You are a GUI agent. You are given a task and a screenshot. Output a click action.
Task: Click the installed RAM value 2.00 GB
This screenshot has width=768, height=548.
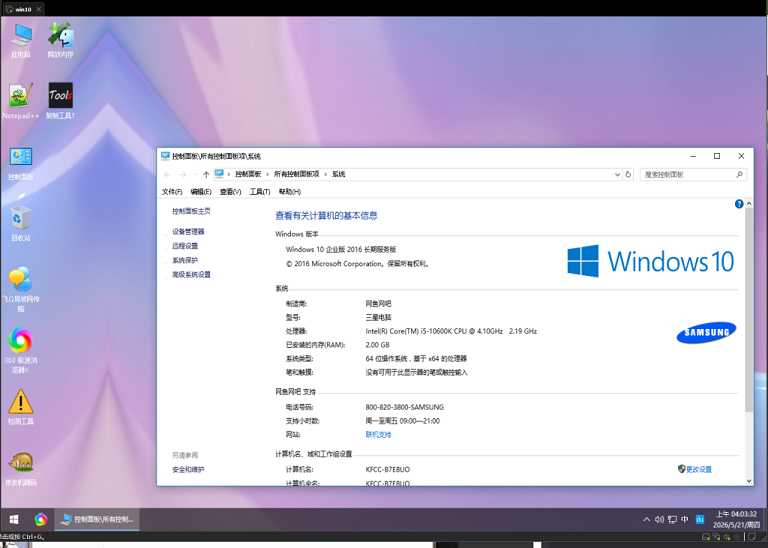tap(377, 345)
